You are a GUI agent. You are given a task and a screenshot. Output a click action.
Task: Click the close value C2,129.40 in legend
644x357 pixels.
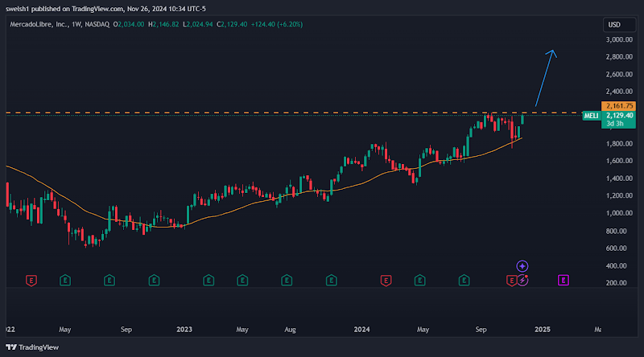click(x=232, y=24)
